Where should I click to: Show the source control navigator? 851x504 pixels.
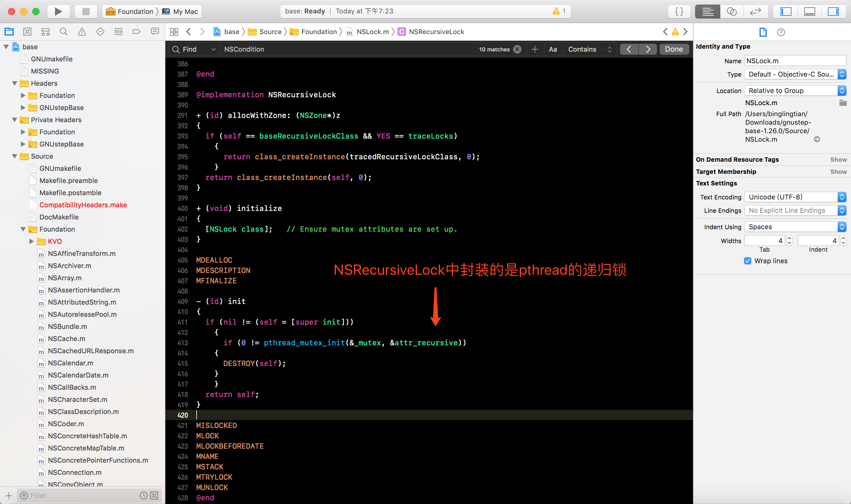27,32
